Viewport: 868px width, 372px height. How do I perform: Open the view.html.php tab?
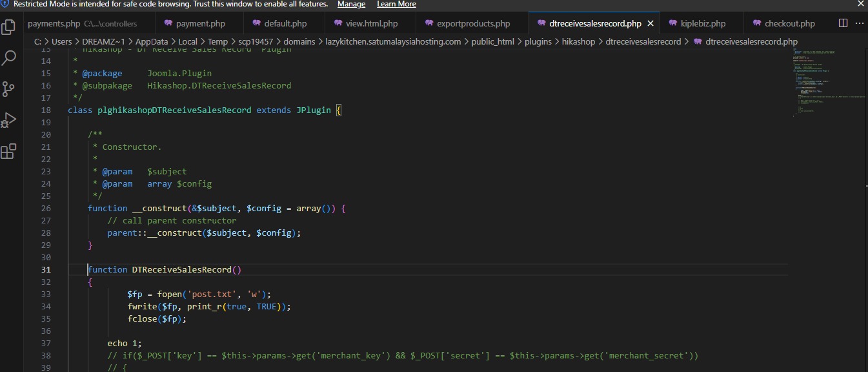coord(372,23)
